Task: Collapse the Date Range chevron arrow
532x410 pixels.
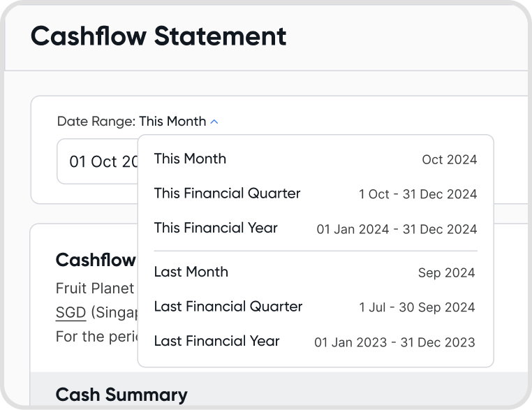Action: click(214, 122)
